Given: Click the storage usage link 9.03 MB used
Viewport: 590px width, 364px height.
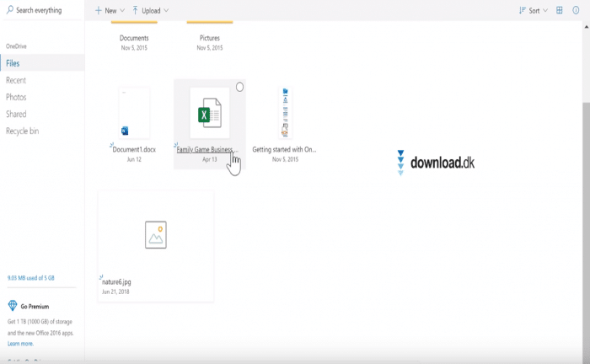Looking at the screenshot, I should click(30, 277).
